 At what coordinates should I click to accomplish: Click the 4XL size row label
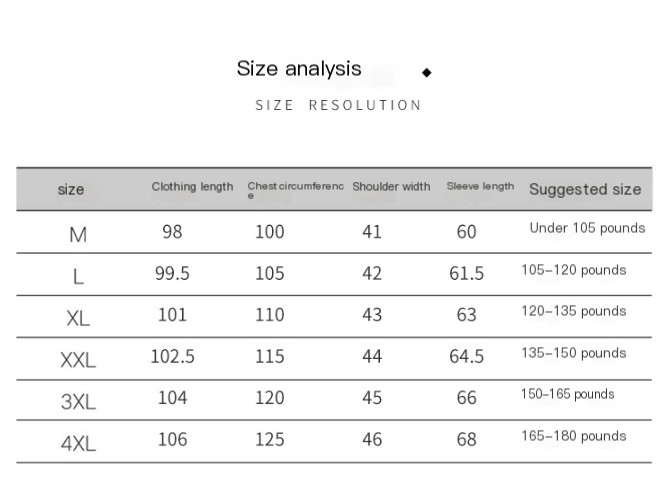[78, 443]
